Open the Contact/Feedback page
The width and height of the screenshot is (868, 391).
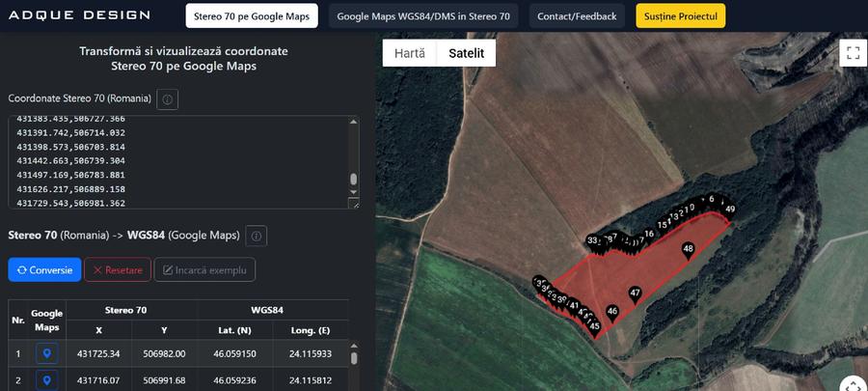click(577, 16)
